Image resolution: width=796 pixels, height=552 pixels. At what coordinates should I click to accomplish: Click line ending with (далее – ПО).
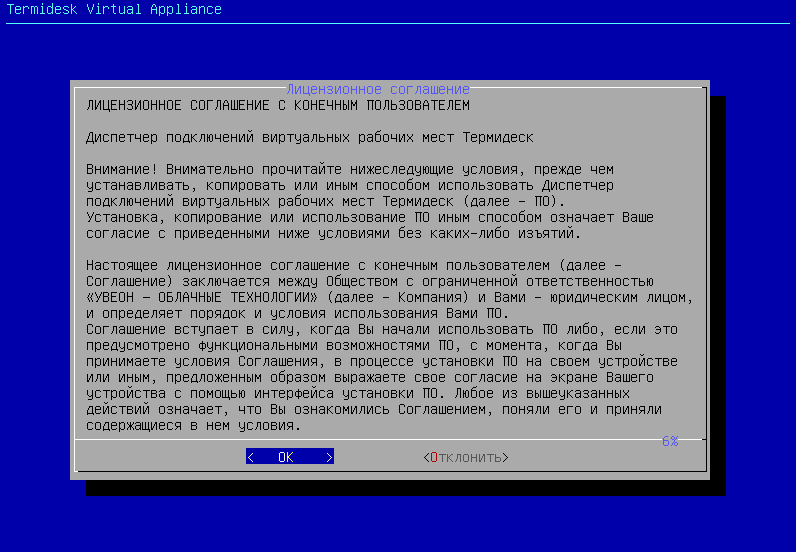point(325,202)
